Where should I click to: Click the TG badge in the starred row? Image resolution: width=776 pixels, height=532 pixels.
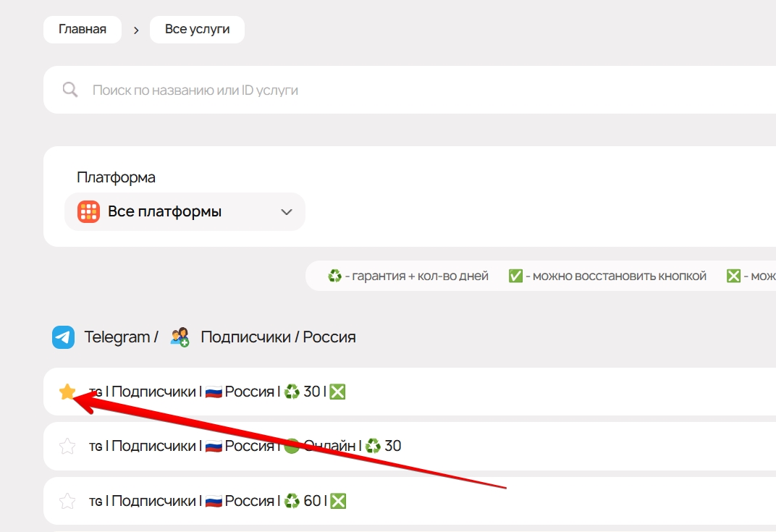96,392
